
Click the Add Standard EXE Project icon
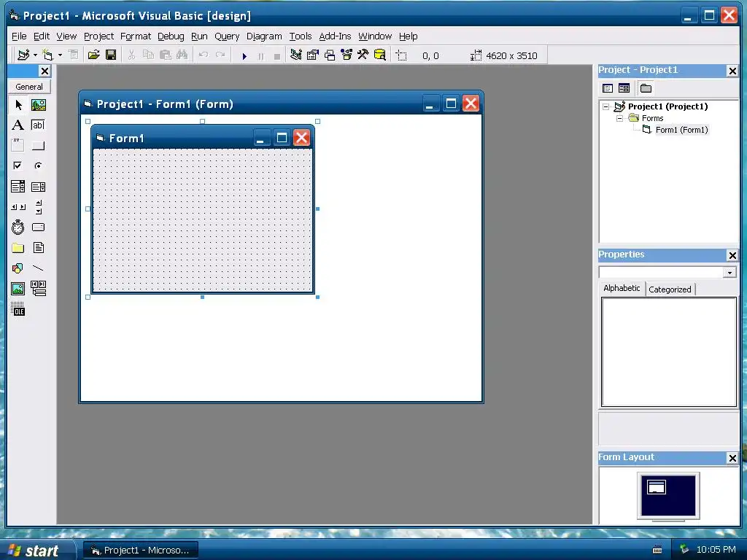(23, 55)
